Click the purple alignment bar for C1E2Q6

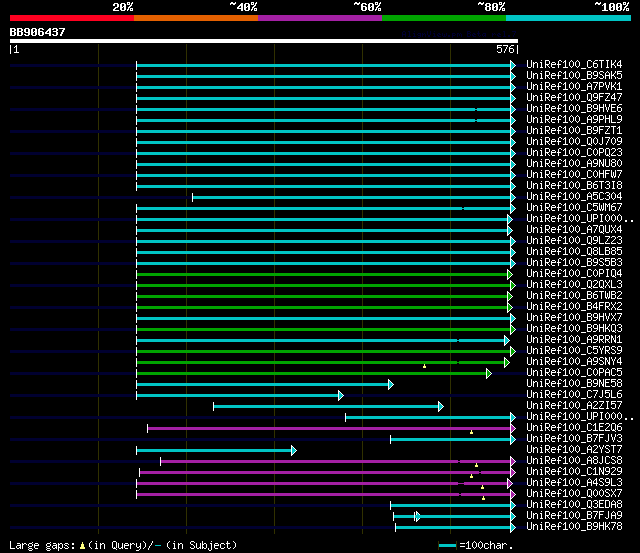[331, 429]
